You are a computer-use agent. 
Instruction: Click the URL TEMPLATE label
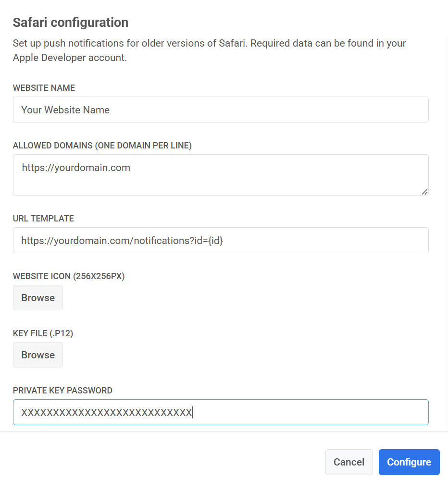[x=43, y=219]
